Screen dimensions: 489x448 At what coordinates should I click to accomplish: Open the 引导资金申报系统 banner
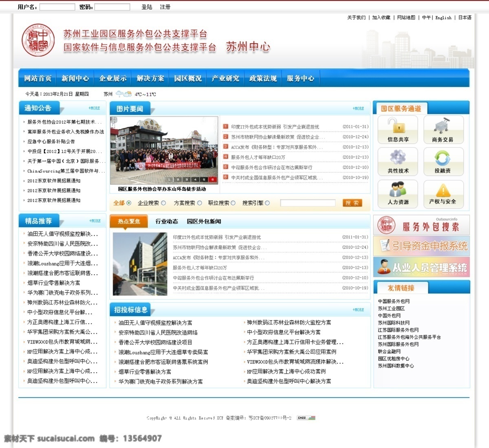coord(421,246)
